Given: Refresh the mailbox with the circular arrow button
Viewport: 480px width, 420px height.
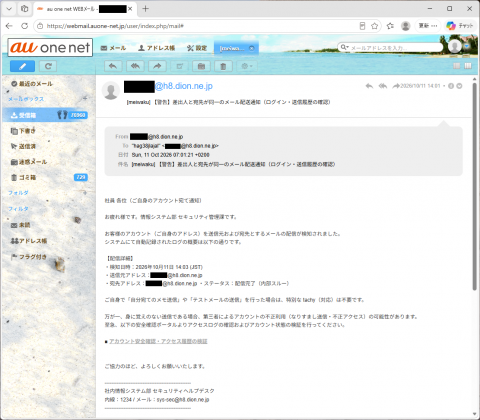Looking at the screenshot, I should coord(48,66).
